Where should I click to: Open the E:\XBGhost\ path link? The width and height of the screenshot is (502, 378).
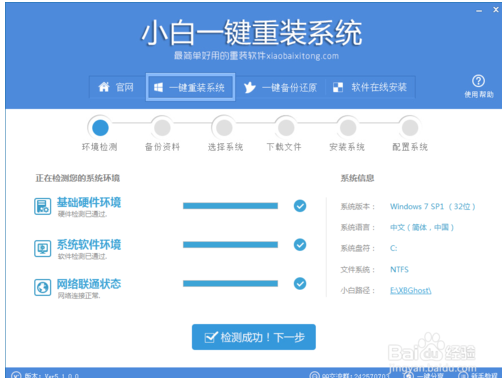coord(411,290)
